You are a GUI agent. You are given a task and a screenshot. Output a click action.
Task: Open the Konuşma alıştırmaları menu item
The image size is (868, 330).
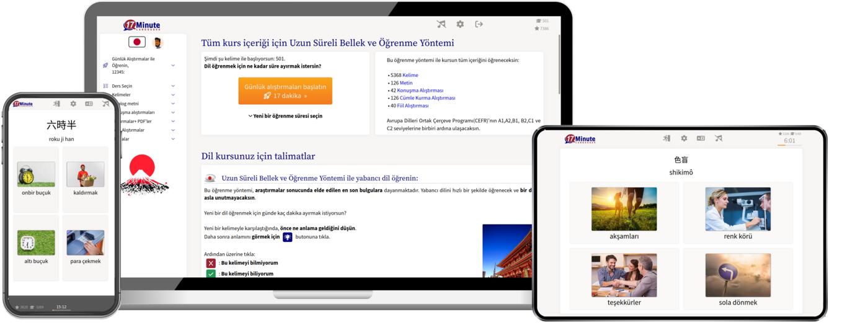[138, 112]
